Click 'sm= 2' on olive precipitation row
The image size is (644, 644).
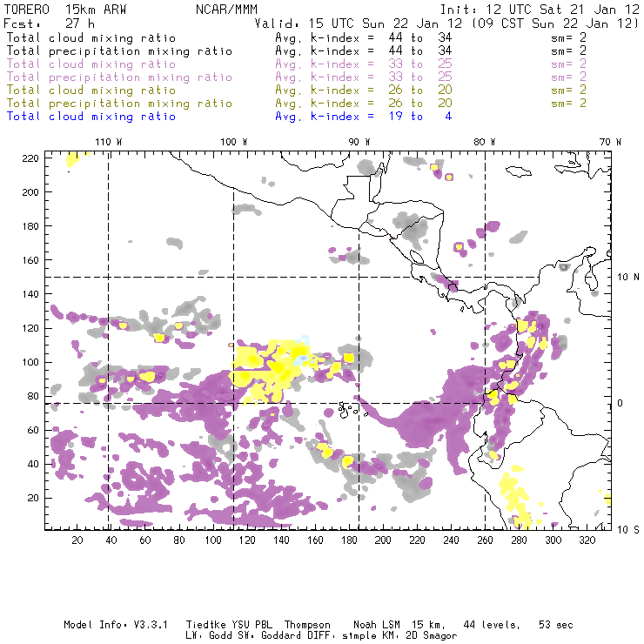click(x=568, y=103)
